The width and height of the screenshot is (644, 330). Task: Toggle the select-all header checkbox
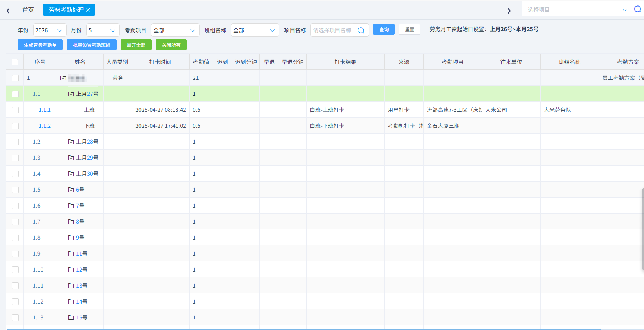[x=15, y=62]
